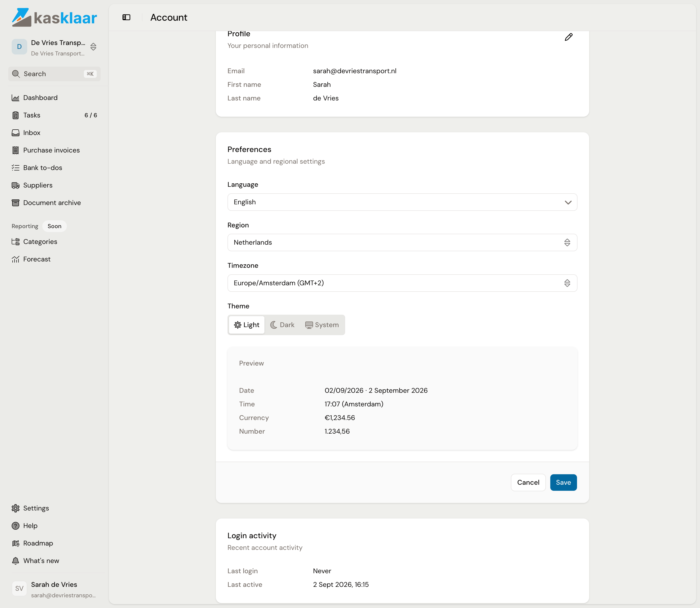
Task: Click the Suppliers truck icon
Action: [16, 185]
